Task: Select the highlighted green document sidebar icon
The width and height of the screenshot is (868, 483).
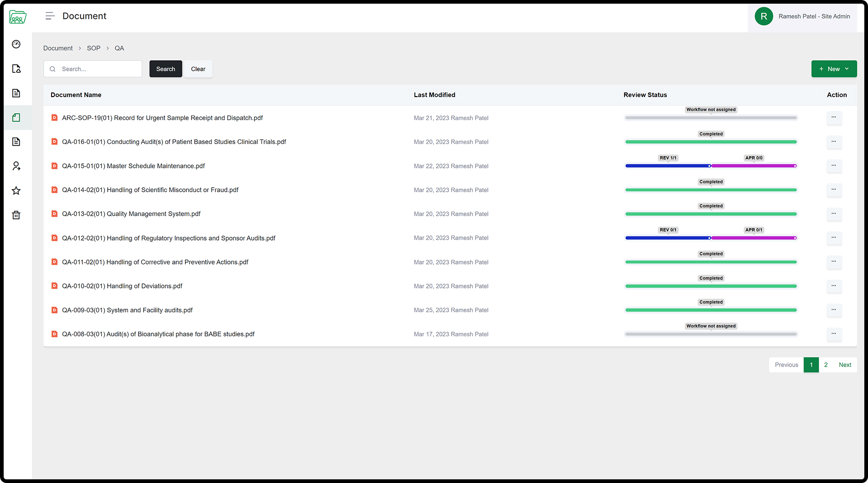Action: point(16,117)
